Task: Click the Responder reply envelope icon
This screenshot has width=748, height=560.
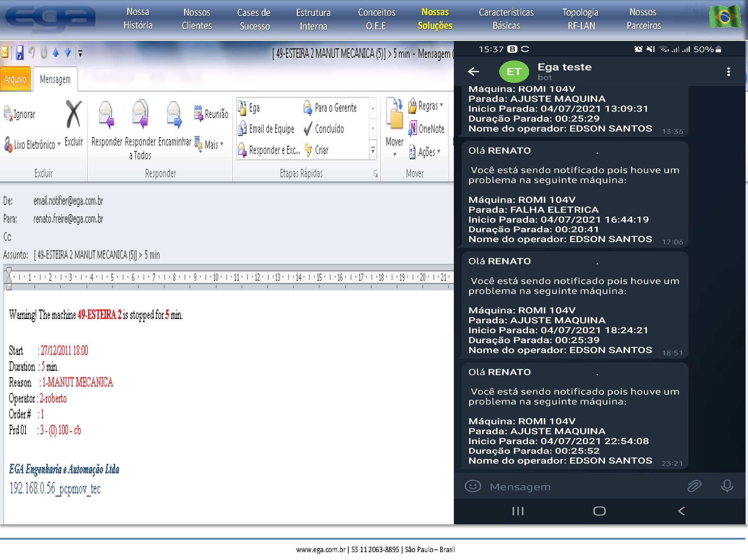Action: [x=107, y=116]
